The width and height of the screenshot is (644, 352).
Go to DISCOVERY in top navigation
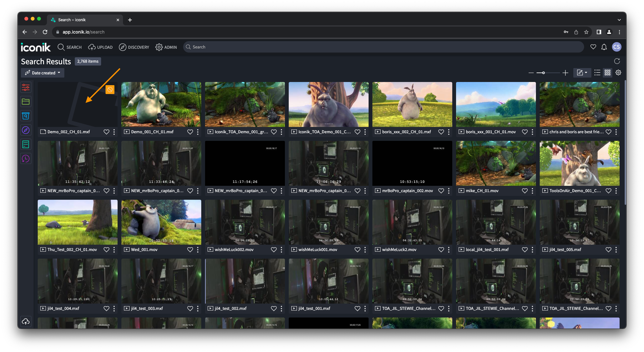click(134, 47)
